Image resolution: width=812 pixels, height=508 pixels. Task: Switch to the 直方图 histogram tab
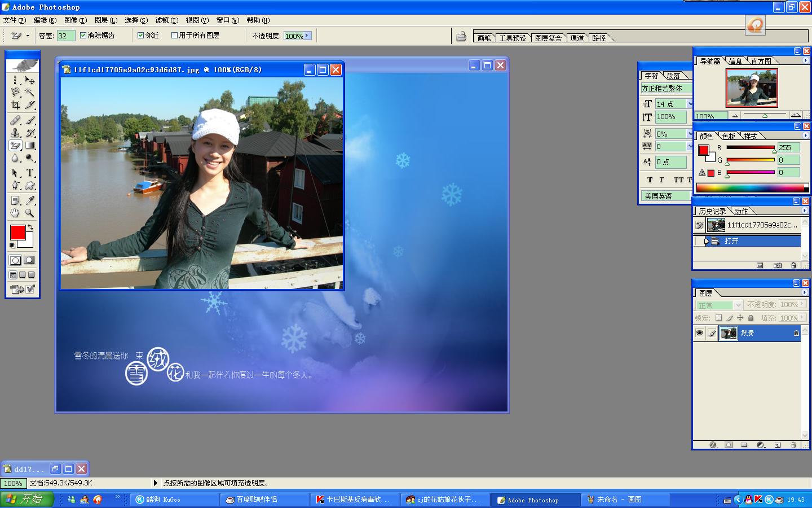pyautogui.click(x=761, y=61)
